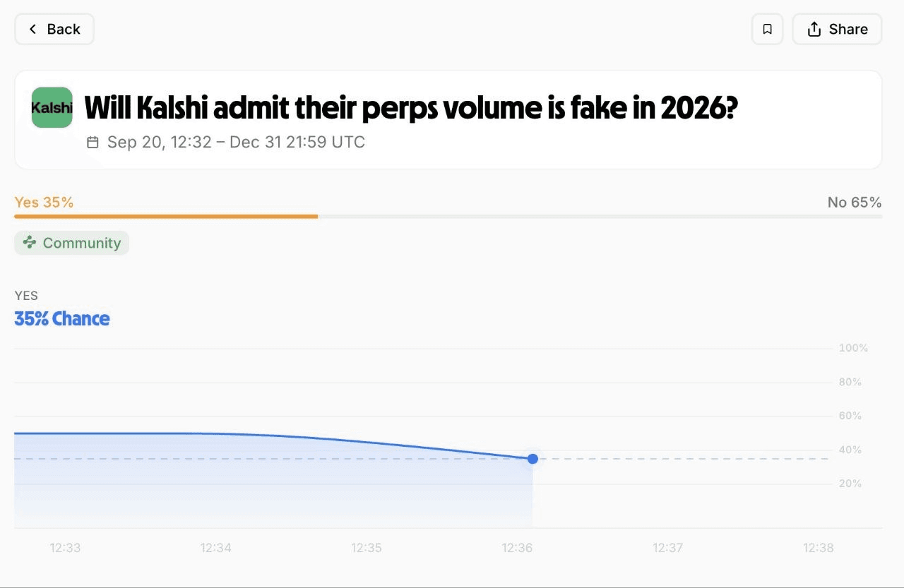Click the Community network icon
The height and width of the screenshot is (588, 904).
(x=30, y=243)
